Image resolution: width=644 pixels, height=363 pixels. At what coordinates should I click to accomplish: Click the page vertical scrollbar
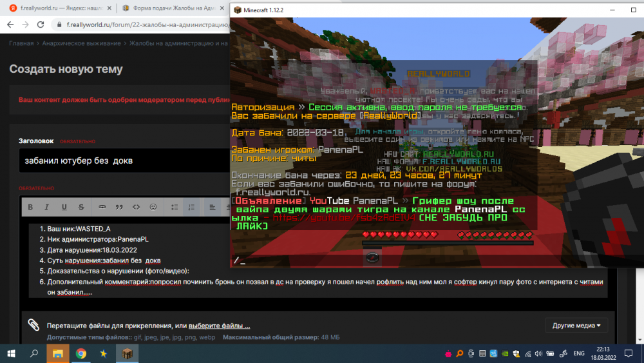coord(640,305)
